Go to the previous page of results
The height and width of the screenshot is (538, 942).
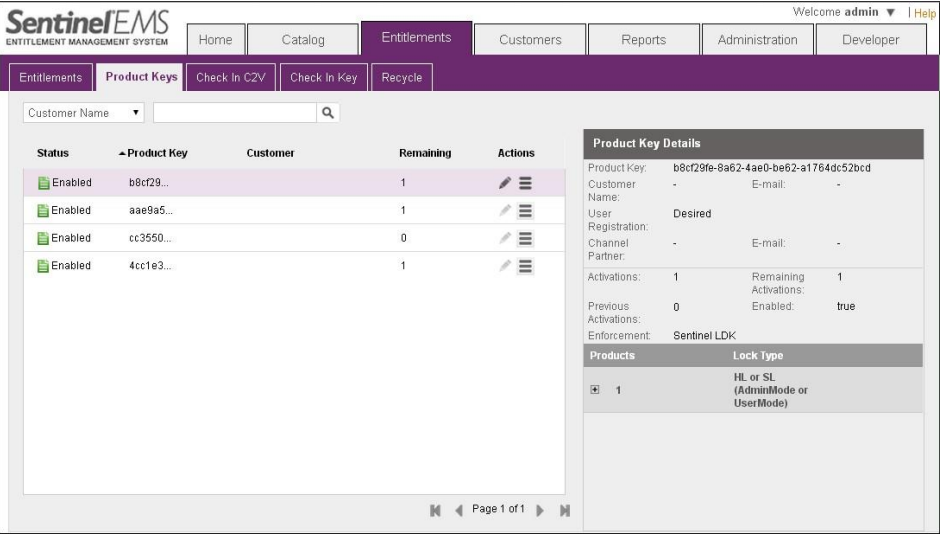coord(458,511)
